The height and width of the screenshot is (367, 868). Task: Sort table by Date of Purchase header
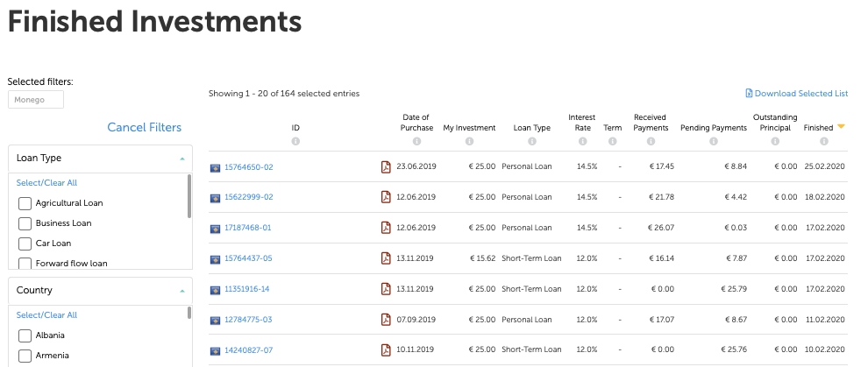[x=416, y=123]
